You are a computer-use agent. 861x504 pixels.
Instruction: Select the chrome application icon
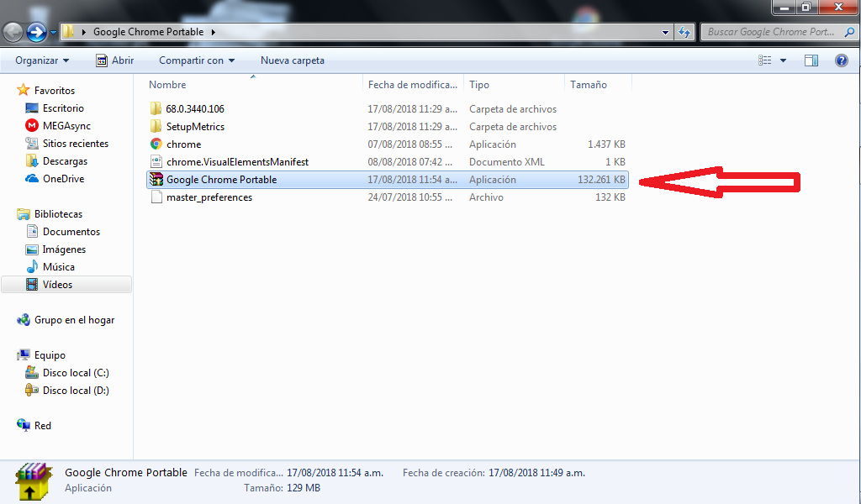pos(156,144)
